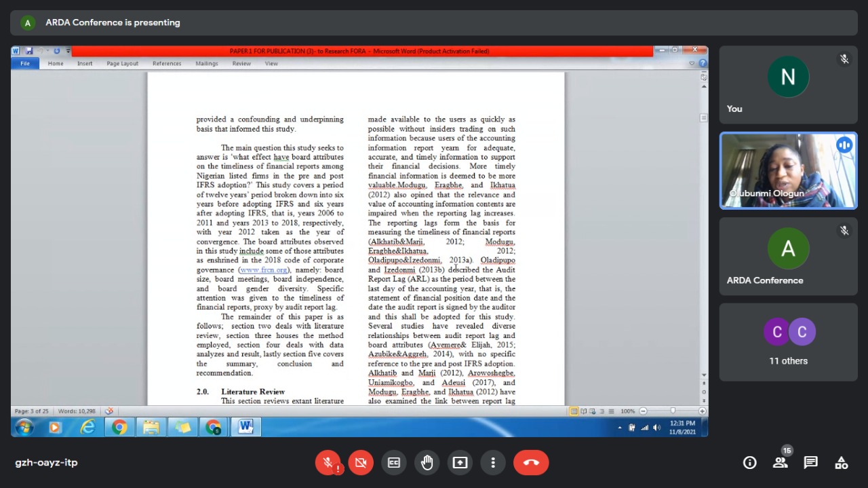Select the ARDA Conference participant tile

coord(788,256)
